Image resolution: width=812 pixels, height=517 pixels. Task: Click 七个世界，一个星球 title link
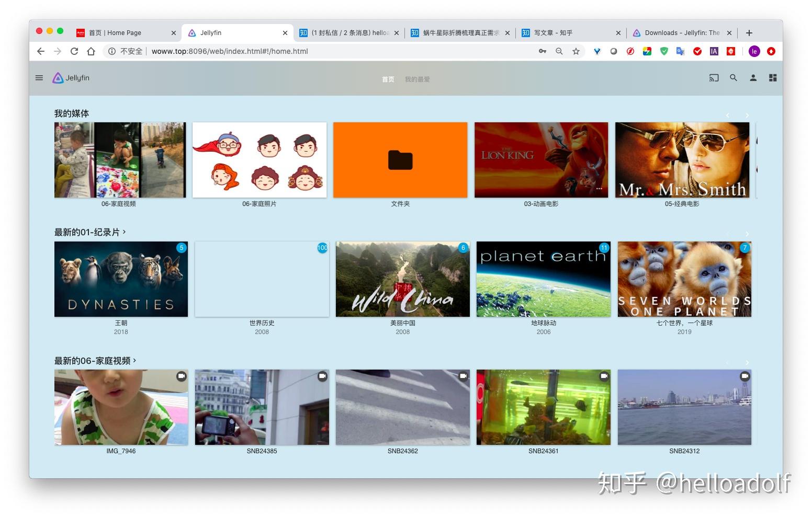click(684, 323)
